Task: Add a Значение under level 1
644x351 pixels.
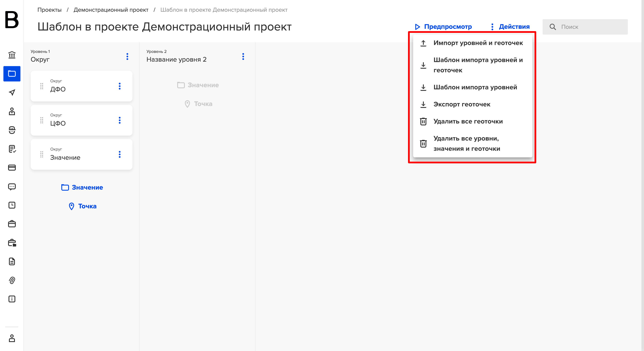Action: point(82,187)
